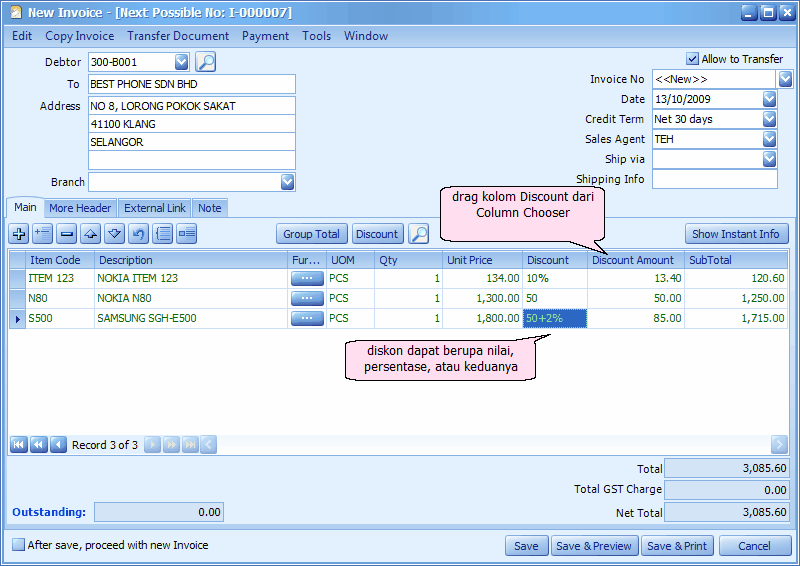Move the selected row down
Image resolution: width=800 pixels, height=566 pixels.
point(115,234)
